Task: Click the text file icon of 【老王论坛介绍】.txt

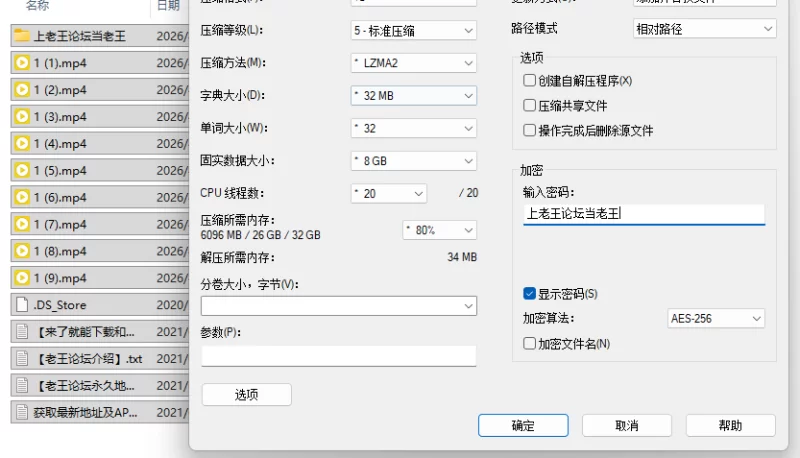Action: pyautogui.click(x=22, y=359)
